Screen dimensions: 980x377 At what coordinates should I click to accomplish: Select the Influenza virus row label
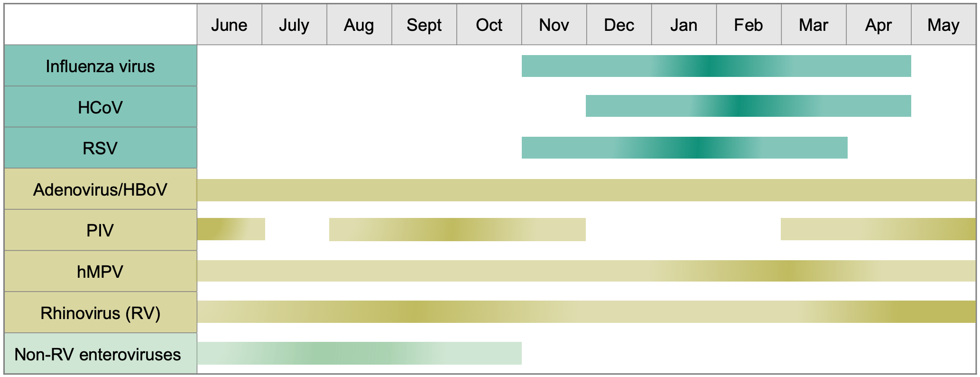click(x=100, y=66)
